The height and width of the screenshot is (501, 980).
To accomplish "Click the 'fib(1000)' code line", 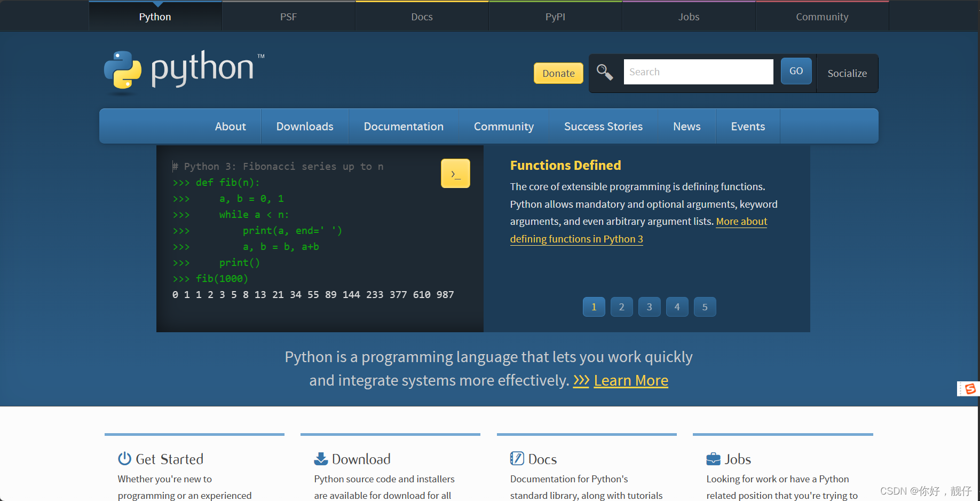I will tap(210, 278).
